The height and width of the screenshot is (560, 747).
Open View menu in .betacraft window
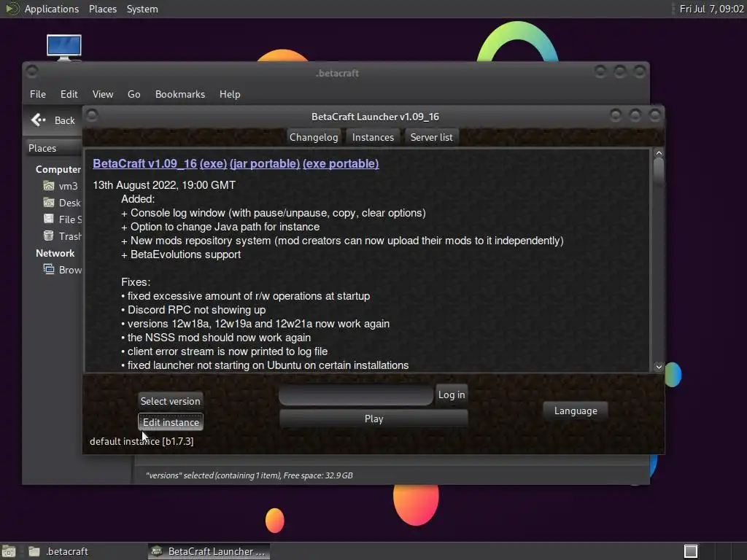click(103, 94)
